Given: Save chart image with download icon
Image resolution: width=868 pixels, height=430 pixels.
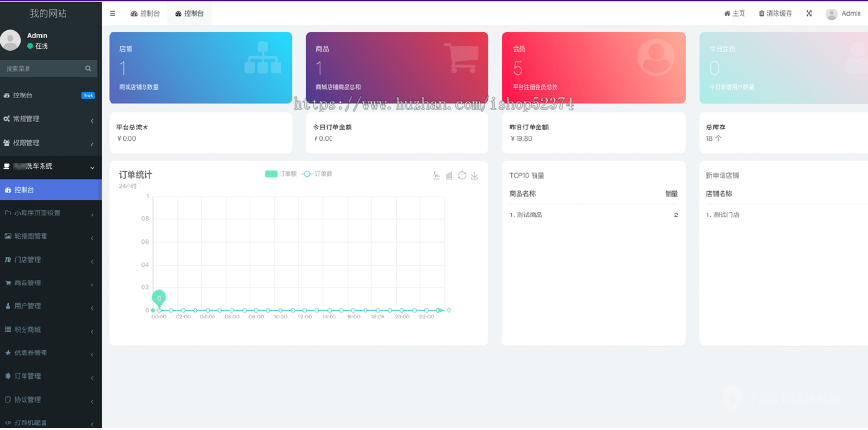Looking at the screenshot, I should coord(474,175).
